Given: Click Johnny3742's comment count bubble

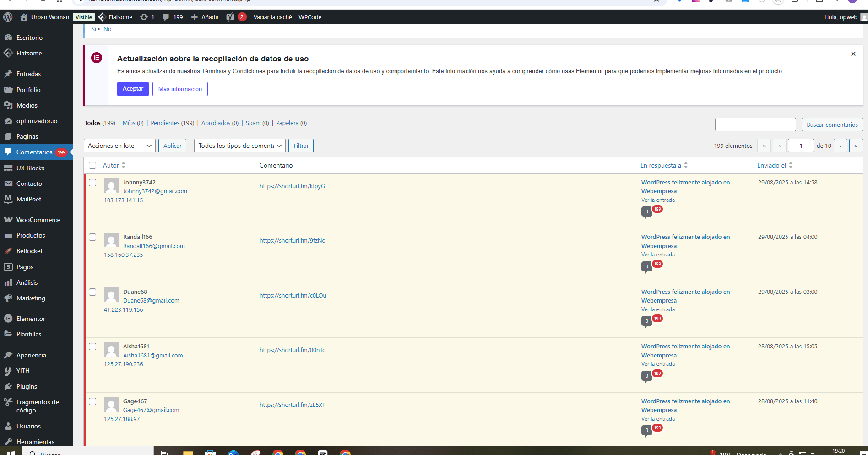Looking at the screenshot, I should coord(646,212).
